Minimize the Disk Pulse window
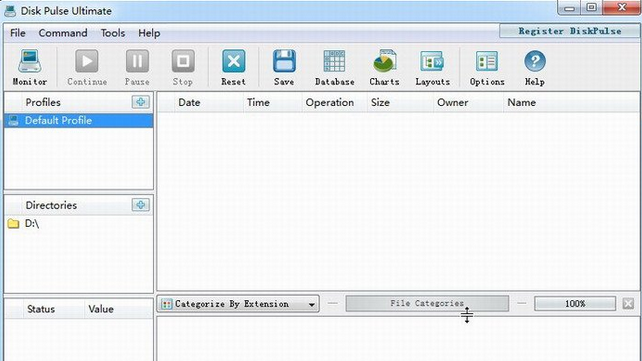 point(570,8)
